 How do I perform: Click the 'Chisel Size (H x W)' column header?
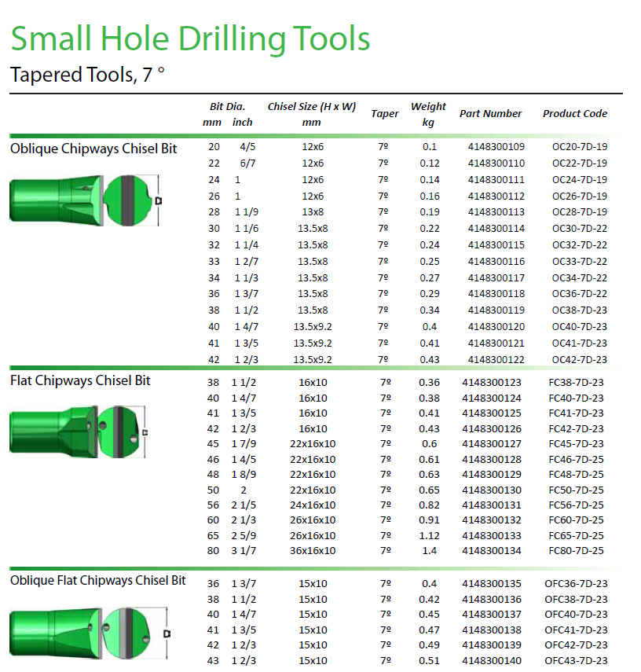tap(312, 113)
